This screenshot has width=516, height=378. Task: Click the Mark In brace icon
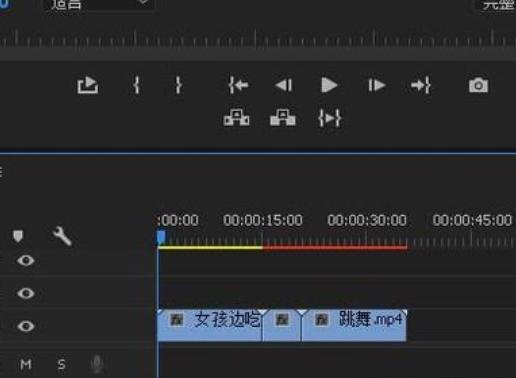[136, 85]
